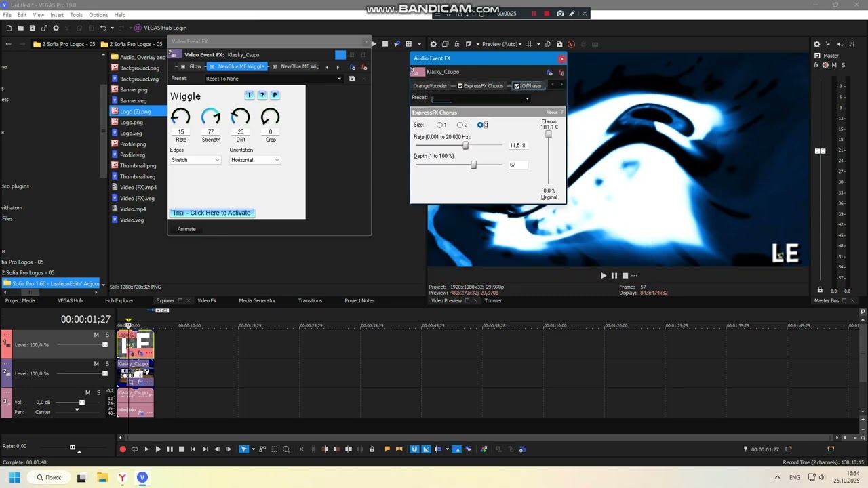Switch to Media Generator tab
This screenshot has height=488, width=868.
[x=257, y=300]
